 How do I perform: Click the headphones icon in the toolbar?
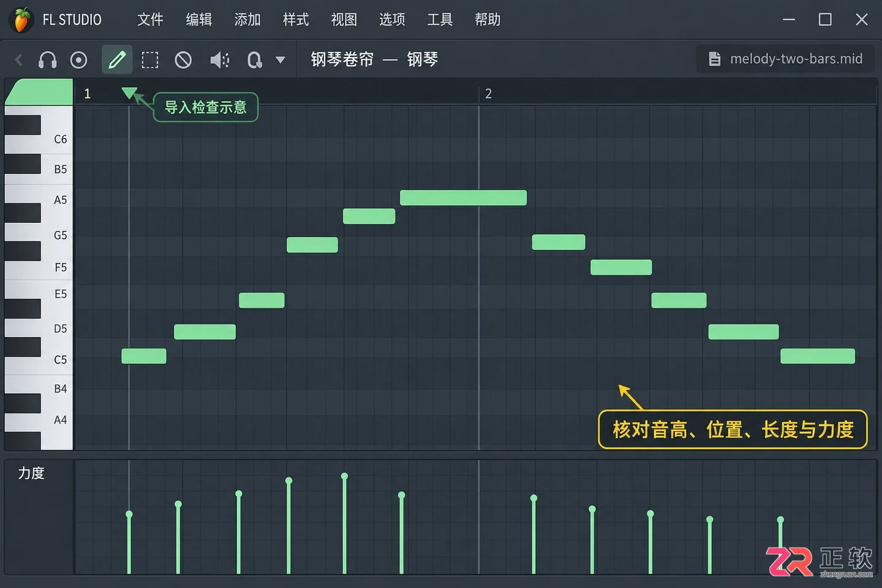[x=47, y=59]
